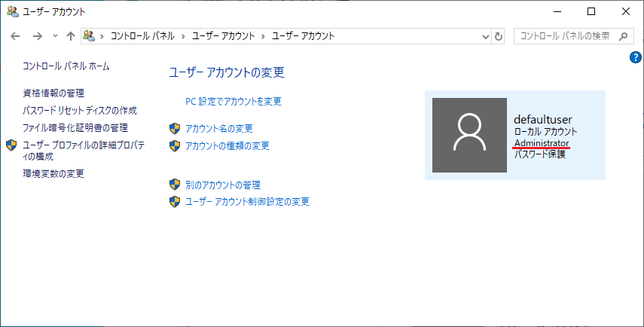Select コントロール パネル in the breadcrumb

pos(142,36)
